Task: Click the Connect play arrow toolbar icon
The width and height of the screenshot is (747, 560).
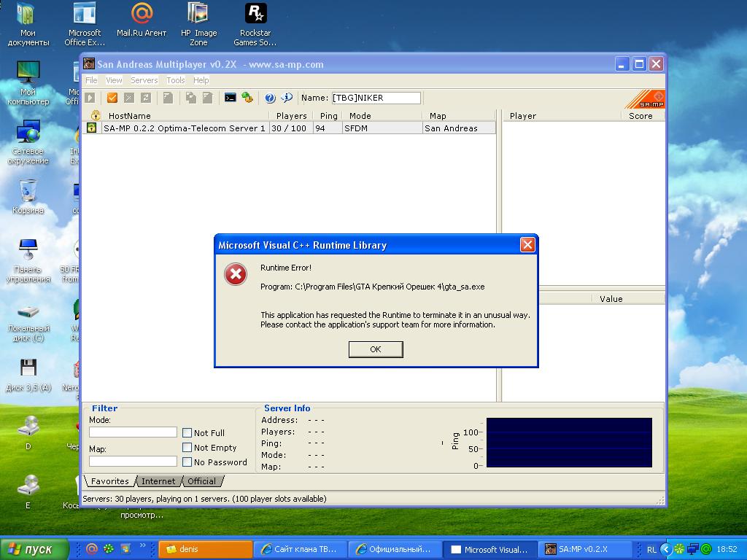Action: (x=90, y=98)
